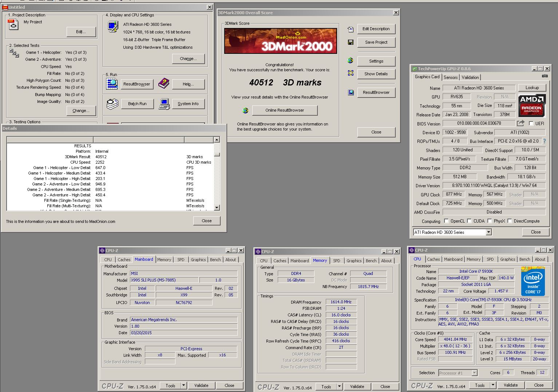
Task: Click the Display and CPU Settings monitor icon
Action: pyautogui.click(x=113, y=27)
